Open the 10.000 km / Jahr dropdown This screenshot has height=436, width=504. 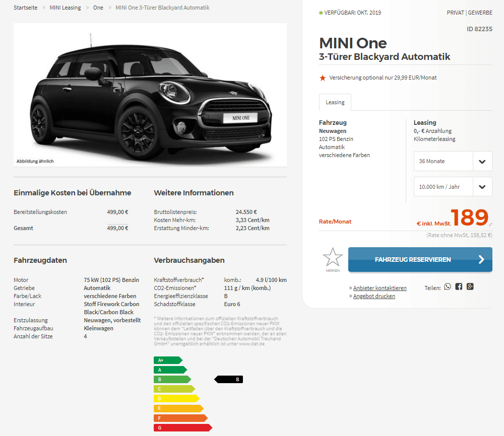[x=453, y=187]
